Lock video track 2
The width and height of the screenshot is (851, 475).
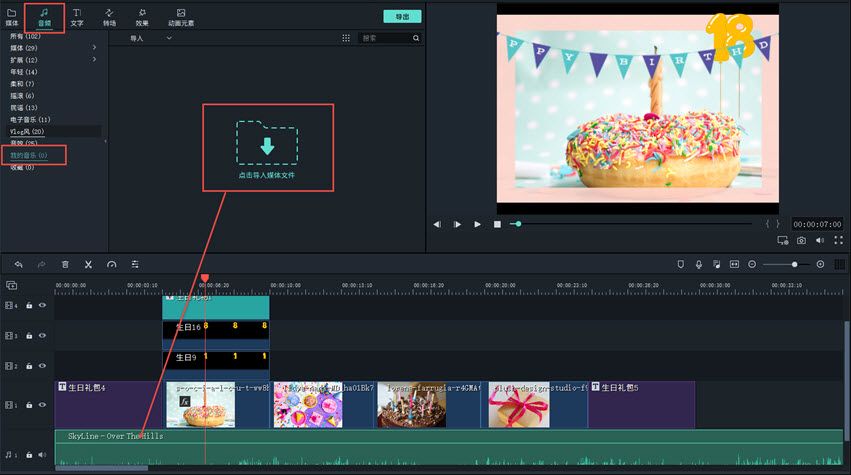tap(29, 366)
